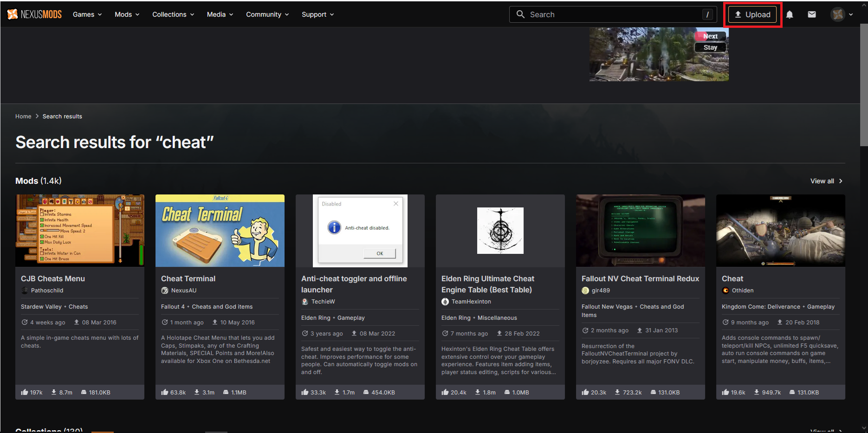Click the Nexus Mods logo
Screen dimensions: 868x433
[x=35, y=14]
